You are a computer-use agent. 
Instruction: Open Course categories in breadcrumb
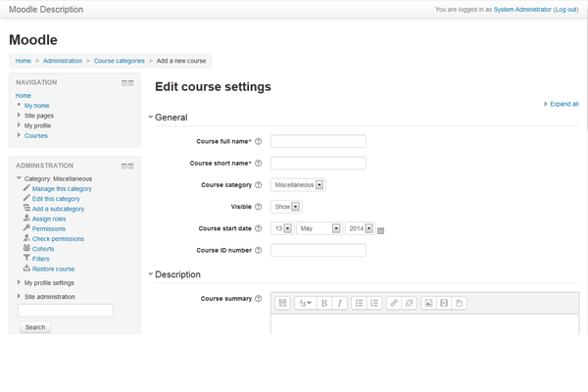(119, 61)
